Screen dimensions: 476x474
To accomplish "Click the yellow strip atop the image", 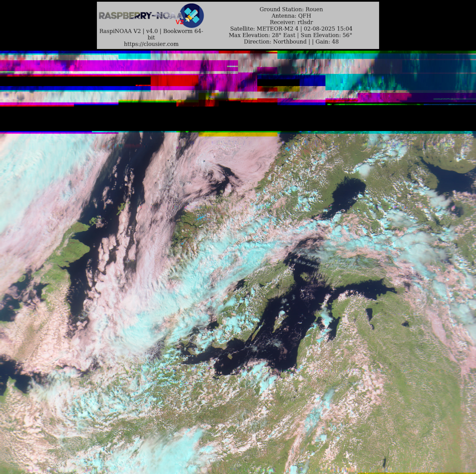I will (x=238, y=134).
